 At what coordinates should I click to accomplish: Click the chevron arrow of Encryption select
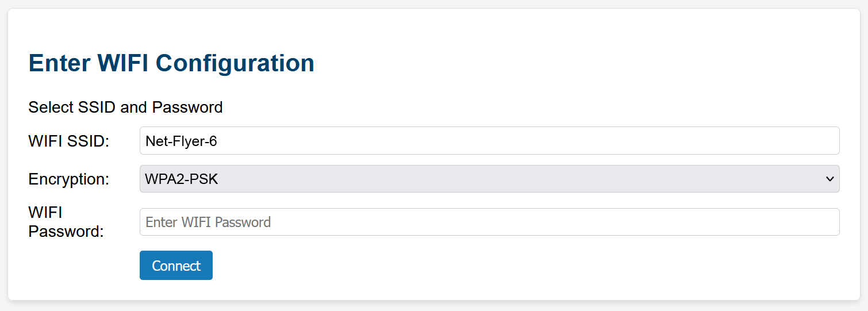[829, 179]
